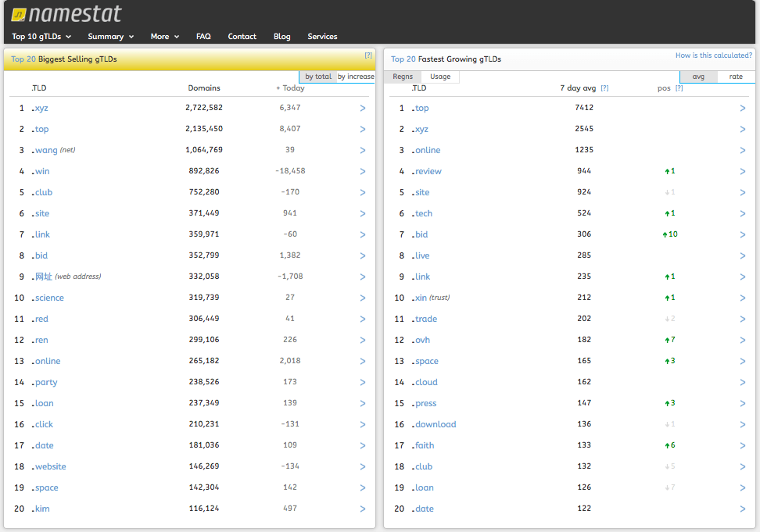Screen dimensions: 760x532
Task: Switch sorting to by increase
Action: tap(356, 77)
